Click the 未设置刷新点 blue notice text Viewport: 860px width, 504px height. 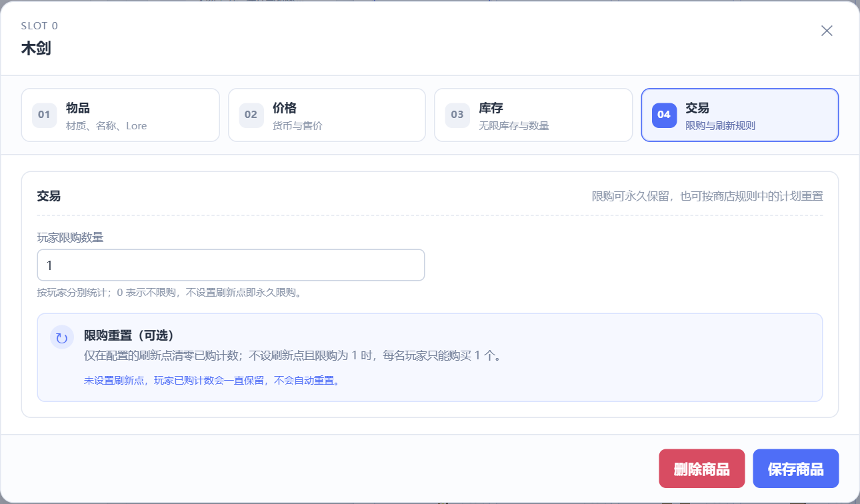click(212, 381)
